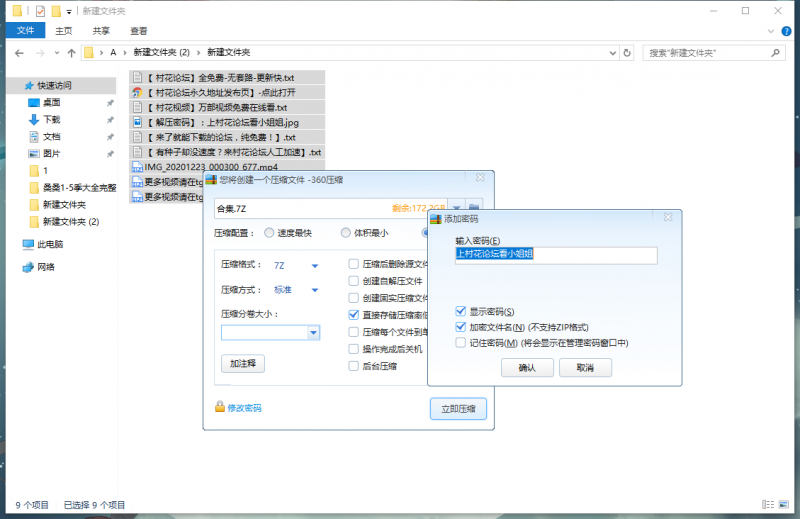The height and width of the screenshot is (519, 800).
Task: Open the 查看 ribbon tab
Action: (x=139, y=31)
